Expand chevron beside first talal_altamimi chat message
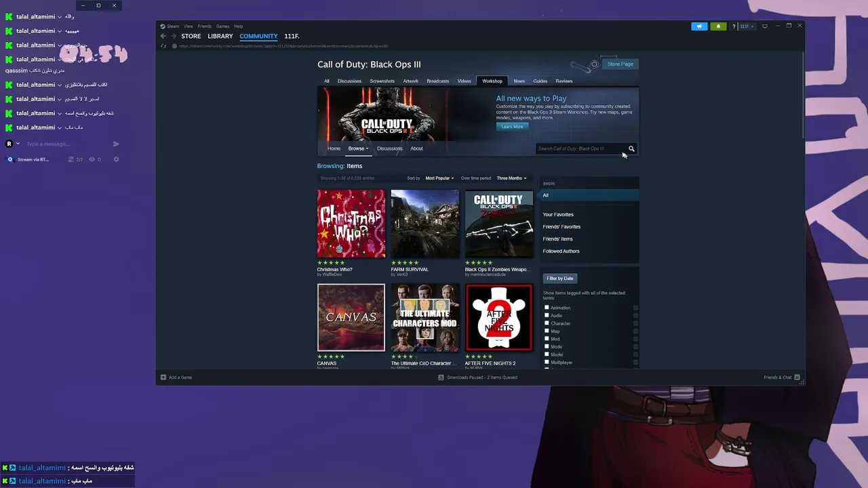This screenshot has height=488, width=868. coord(60,16)
